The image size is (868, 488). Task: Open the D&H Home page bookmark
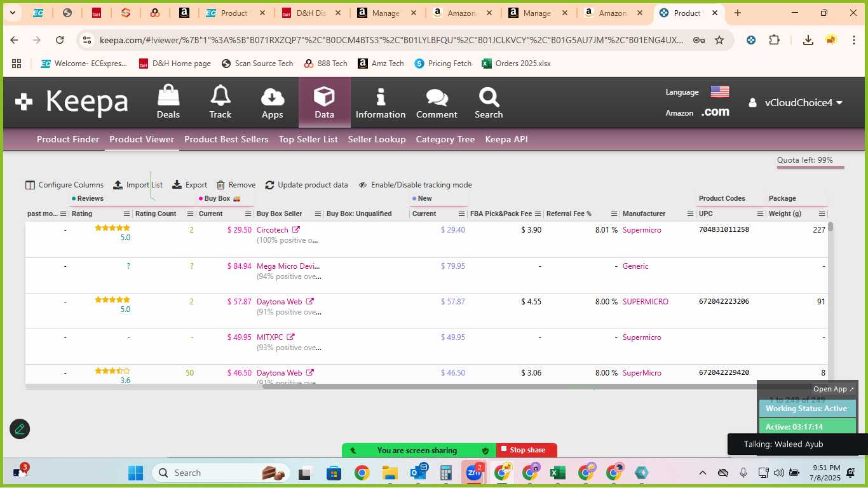(175, 64)
